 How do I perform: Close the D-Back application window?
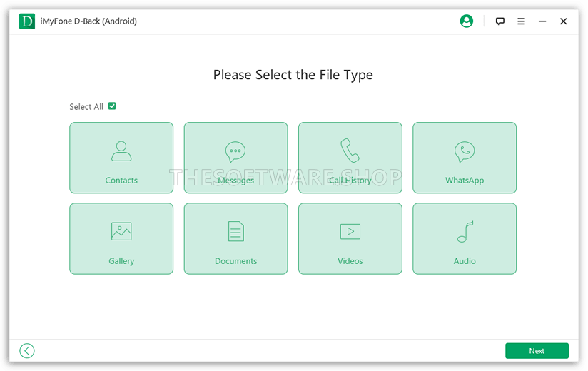(563, 21)
